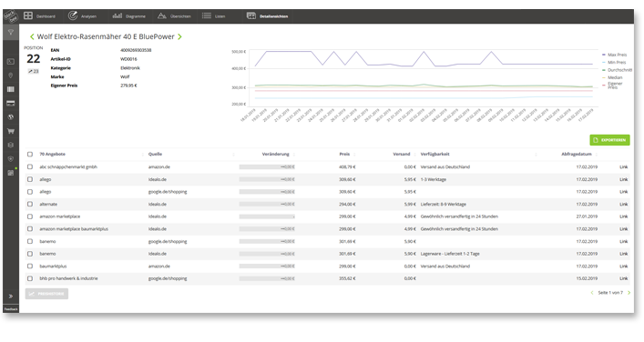Sort the table by Preis column header

coord(344,155)
